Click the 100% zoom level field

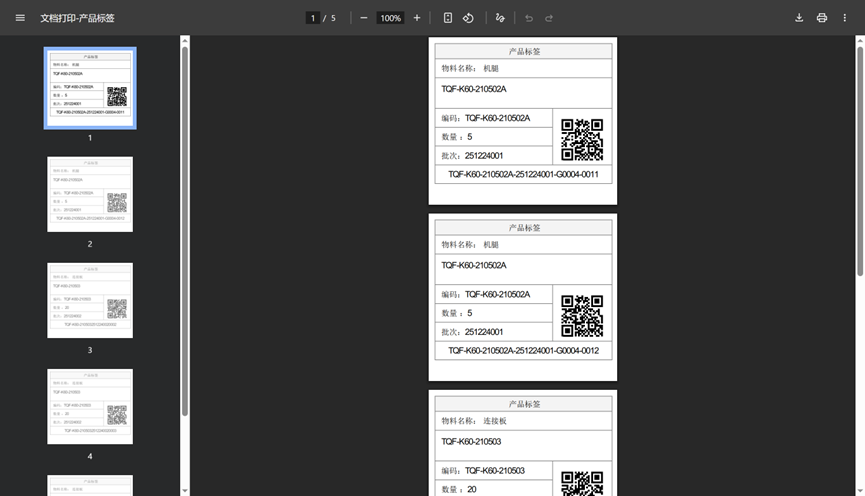coord(390,18)
